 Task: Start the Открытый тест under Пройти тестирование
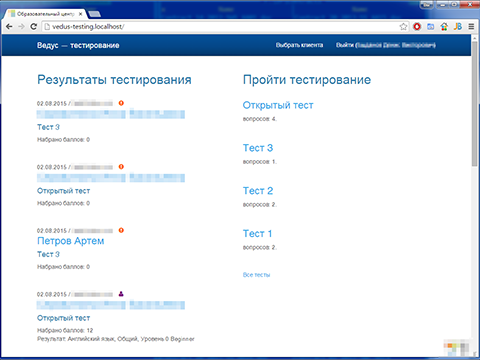(x=278, y=105)
